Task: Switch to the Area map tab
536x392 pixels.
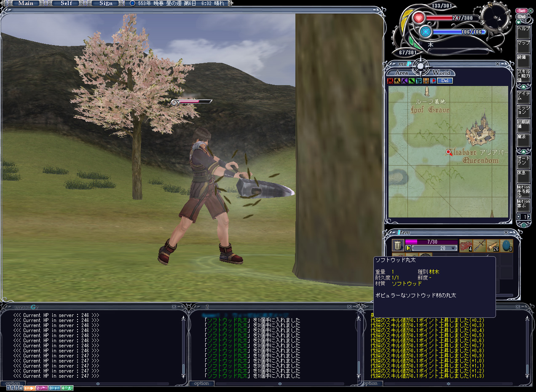Action: coord(401,72)
